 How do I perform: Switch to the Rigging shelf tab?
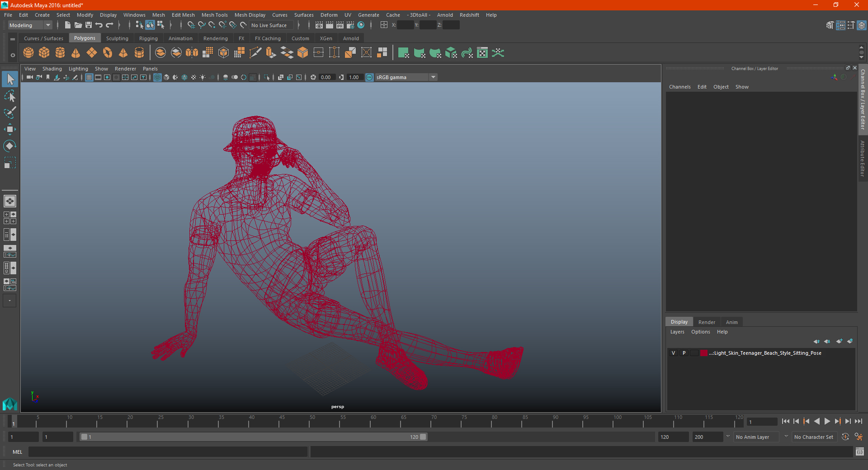pos(148,38)
